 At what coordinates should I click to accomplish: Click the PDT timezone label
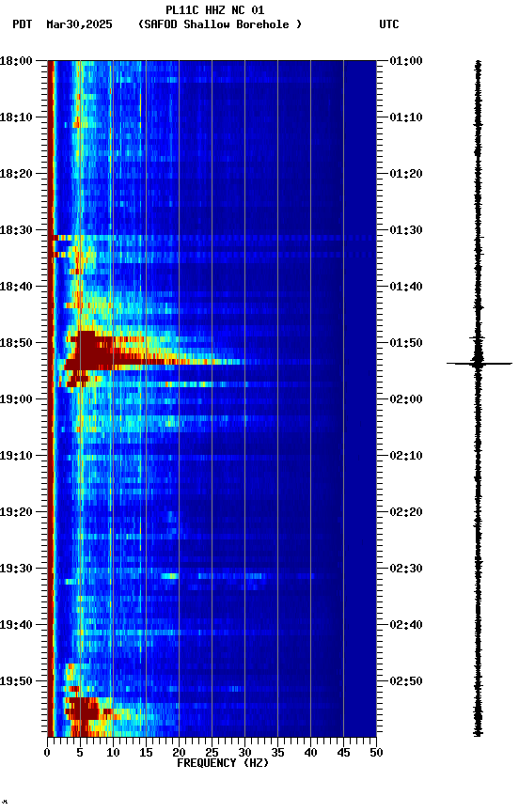(x=23, y=24)
